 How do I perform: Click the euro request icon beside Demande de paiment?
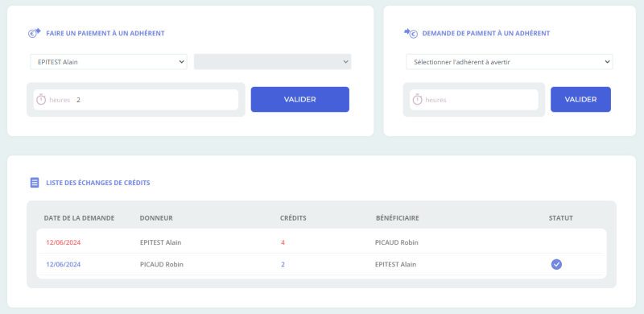[x=411, y=33]
